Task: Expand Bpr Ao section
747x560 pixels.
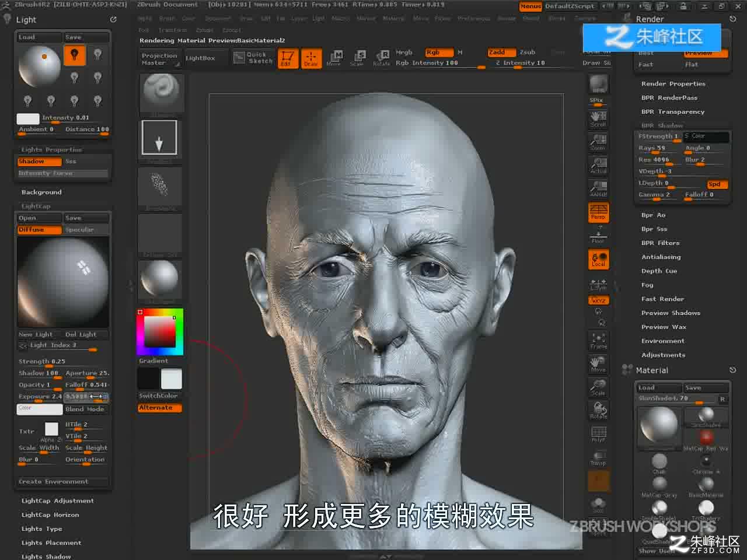Action: (x=653, y=215)
